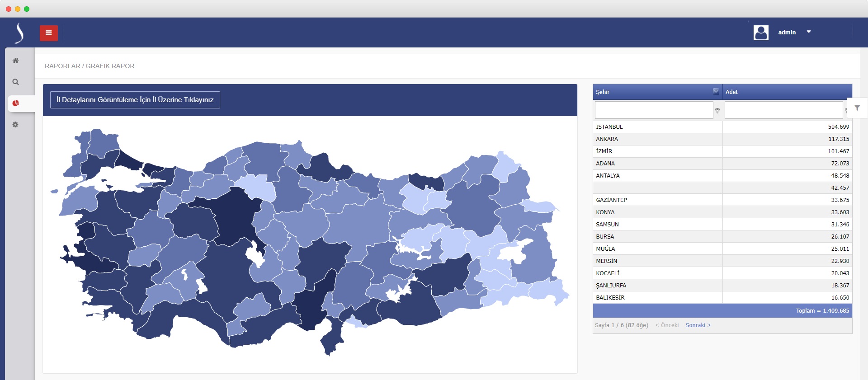Click the İl Detaylarını Görüntüleme button
The image size is (868, 380).
pos(135,100)
